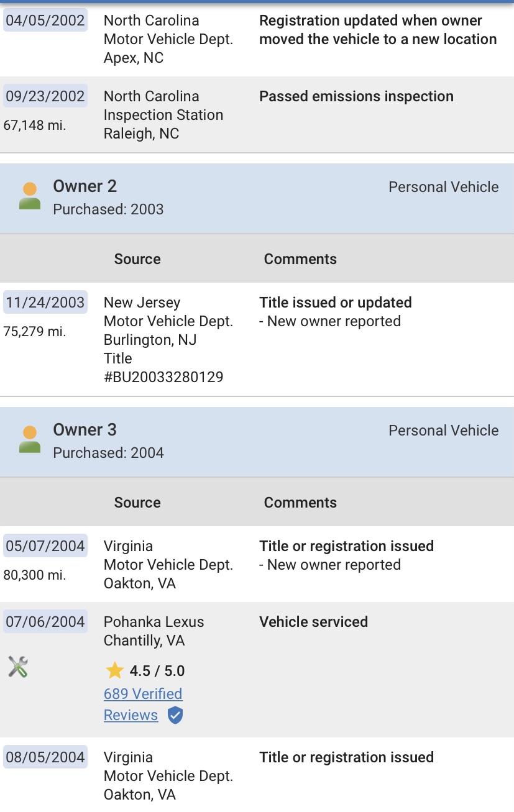
Task: Click the 04/05/2002 date badge
Action: point(45,21)
